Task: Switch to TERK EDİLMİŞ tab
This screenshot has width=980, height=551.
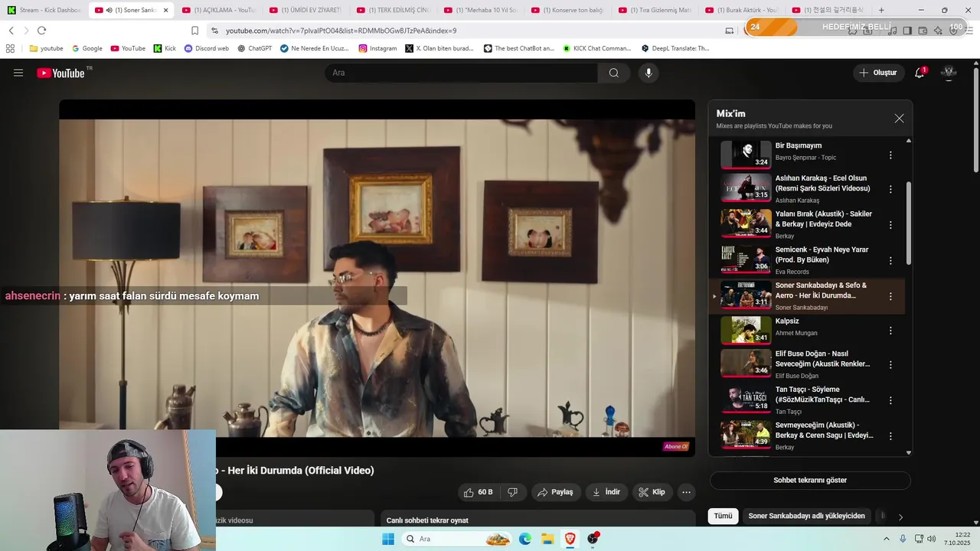Action: (393, 10)
